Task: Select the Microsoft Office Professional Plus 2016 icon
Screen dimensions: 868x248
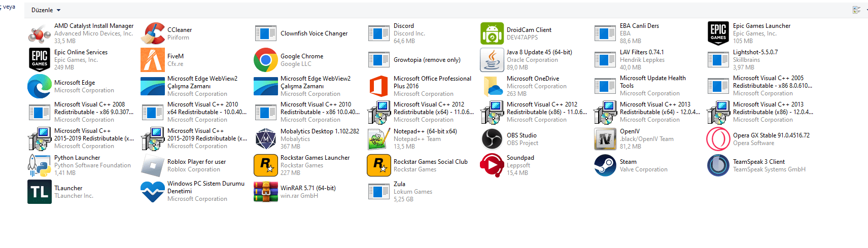Action: 379,86
